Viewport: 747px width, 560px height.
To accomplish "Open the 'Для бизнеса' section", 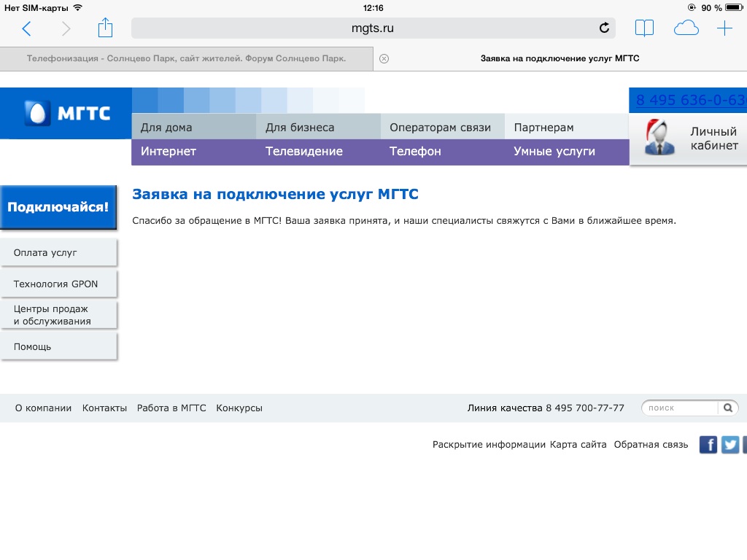I will pos(318,127).
